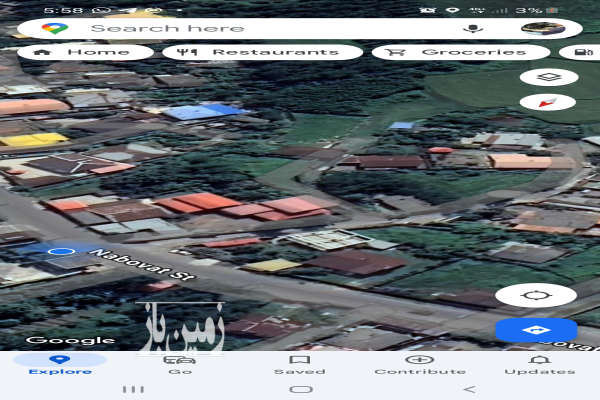Open the Saved tab
The height and width of the screenshot is (400, 600).
point(299,364)
